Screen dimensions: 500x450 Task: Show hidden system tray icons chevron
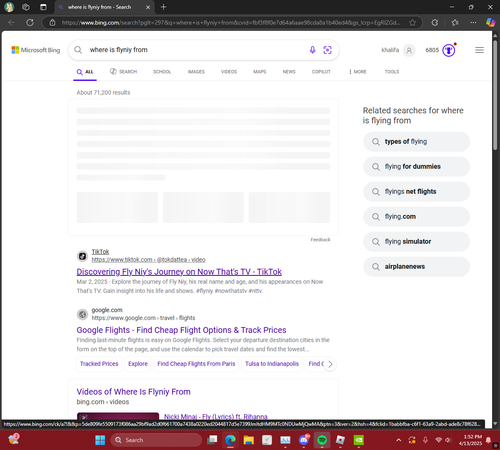click(398, 440)
